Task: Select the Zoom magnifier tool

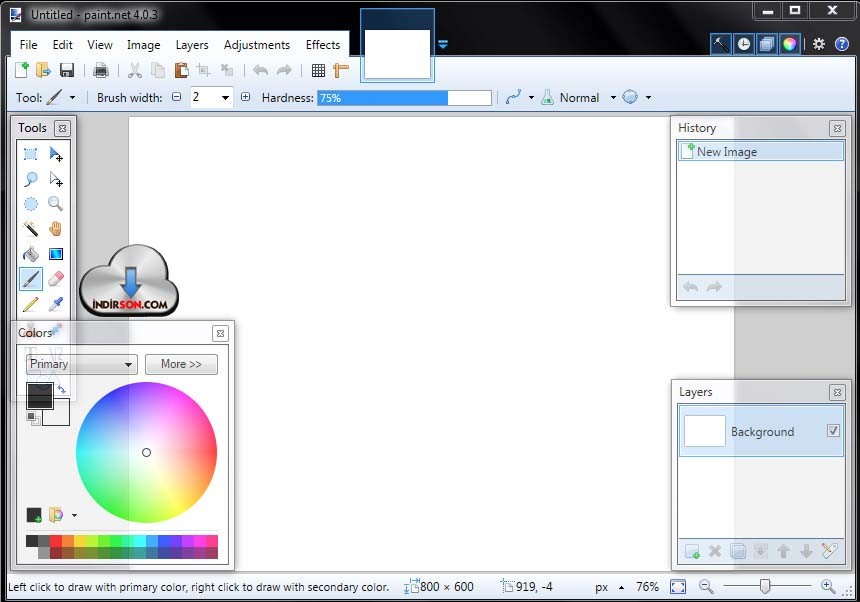Action: coord(56,204)
